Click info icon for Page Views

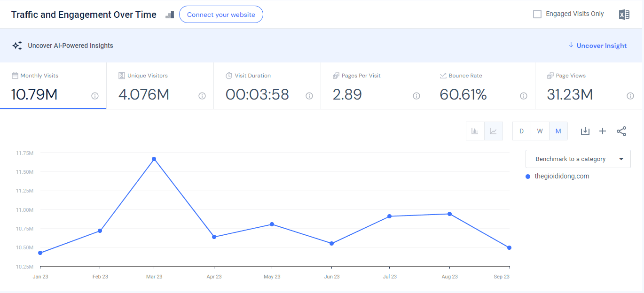[630, 96]
